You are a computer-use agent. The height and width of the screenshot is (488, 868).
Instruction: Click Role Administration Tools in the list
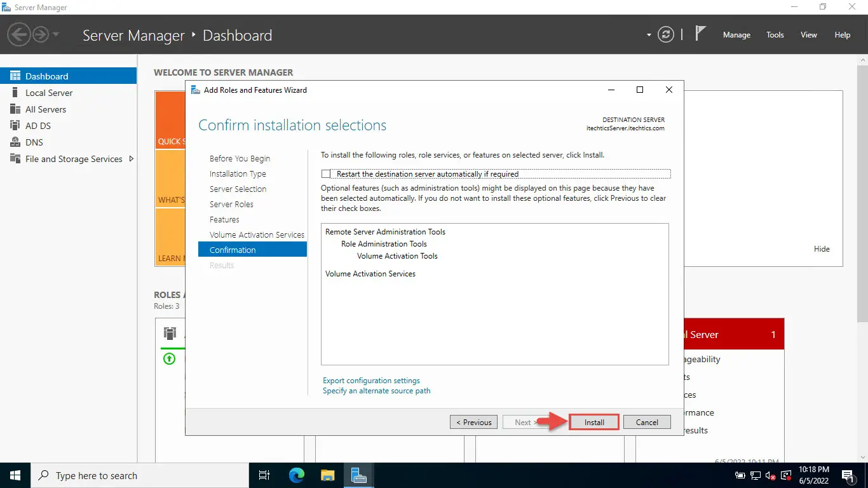click(384, 244)
